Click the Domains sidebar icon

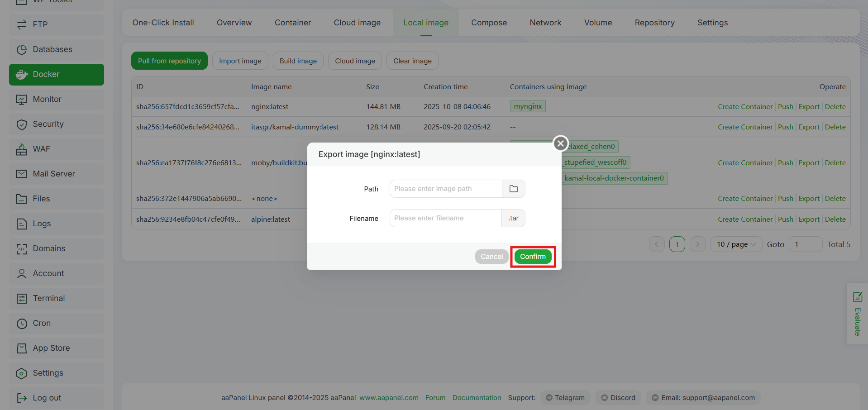coord(22,248)
